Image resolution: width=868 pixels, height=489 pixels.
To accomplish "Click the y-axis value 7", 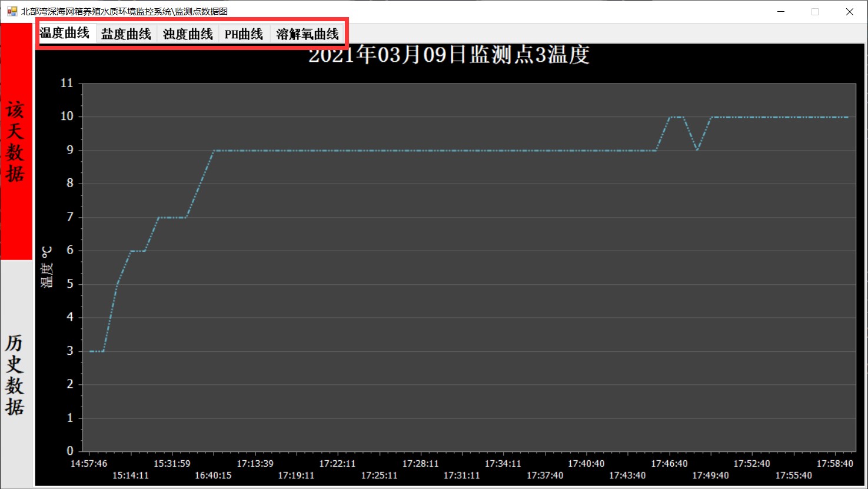I will pyautogui.click(x=70, y=217).
